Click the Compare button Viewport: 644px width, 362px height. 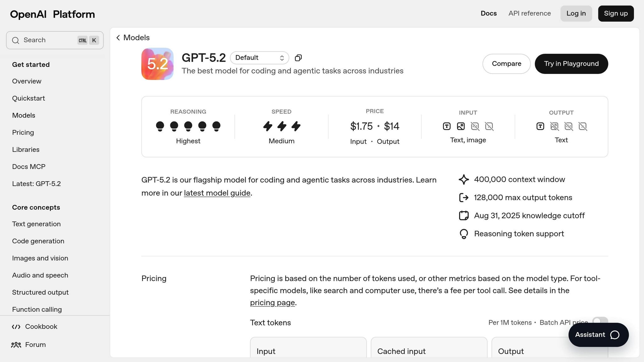point(506,64)
